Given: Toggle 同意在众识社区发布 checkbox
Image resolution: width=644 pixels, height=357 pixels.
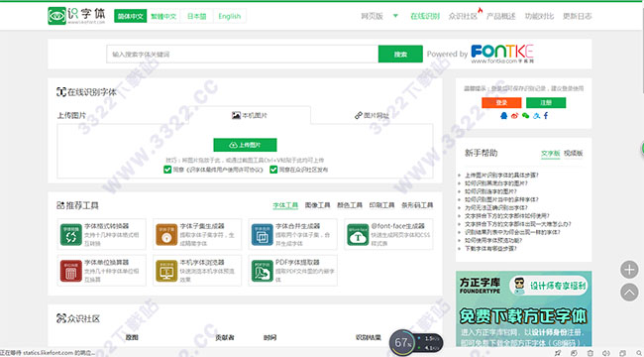Looking at the screenshot, I should pos(273,170).
